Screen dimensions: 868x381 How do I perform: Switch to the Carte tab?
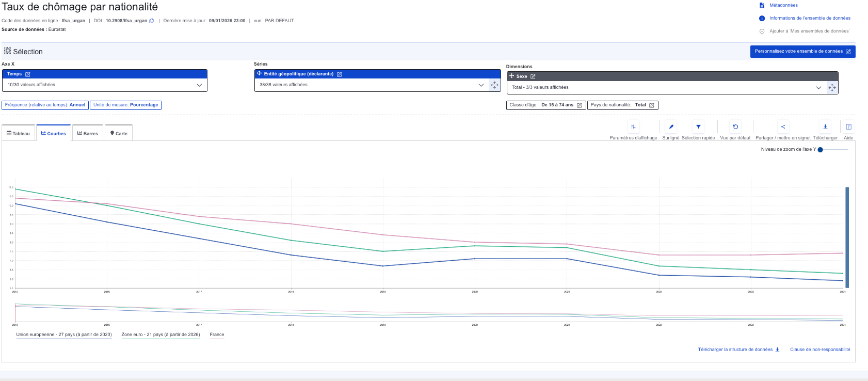tap(119, 133)
